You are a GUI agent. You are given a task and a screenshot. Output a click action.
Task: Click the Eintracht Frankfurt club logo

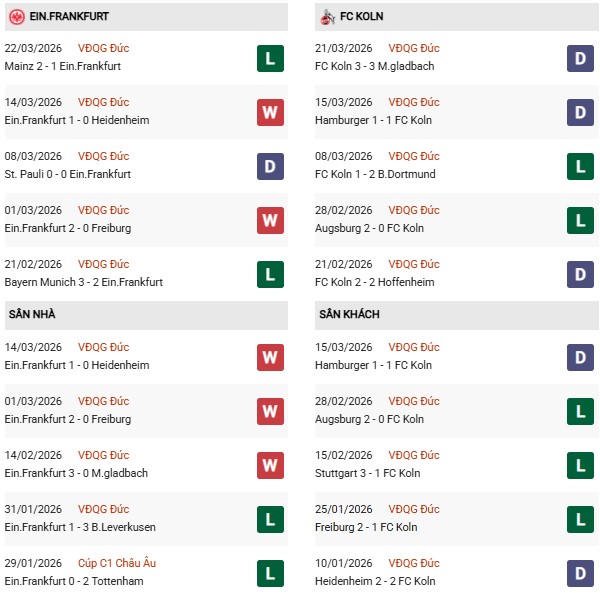click(x=16, y=17)
